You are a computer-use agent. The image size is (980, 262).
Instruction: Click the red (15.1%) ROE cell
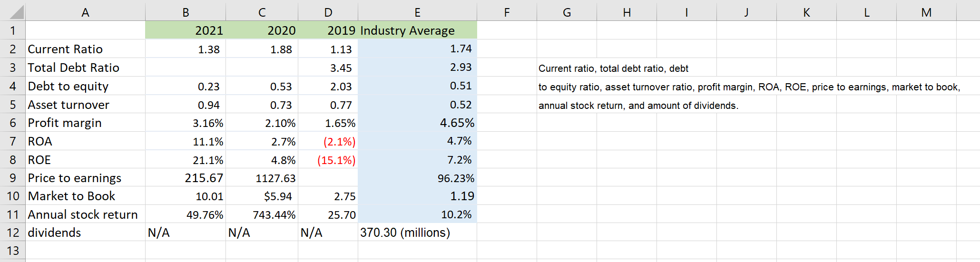click(x=328, y=160)
